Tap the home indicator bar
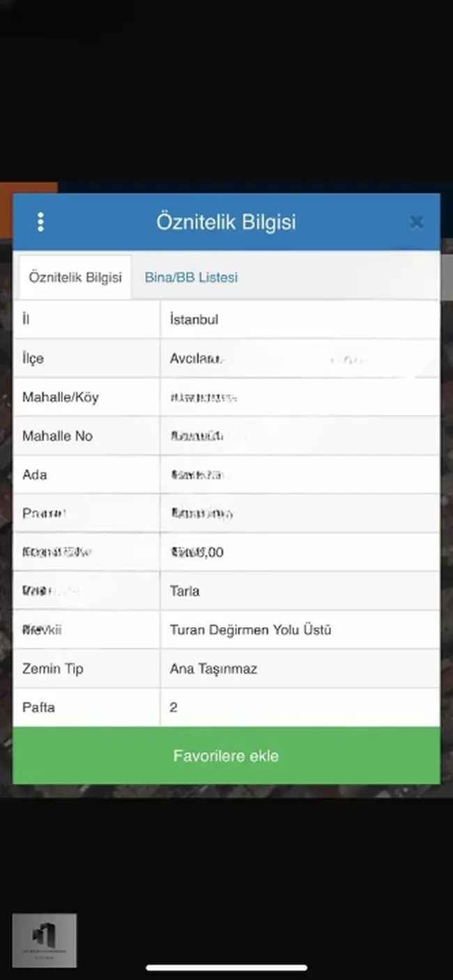Screen dimensions: 453x980 [227, 967]
